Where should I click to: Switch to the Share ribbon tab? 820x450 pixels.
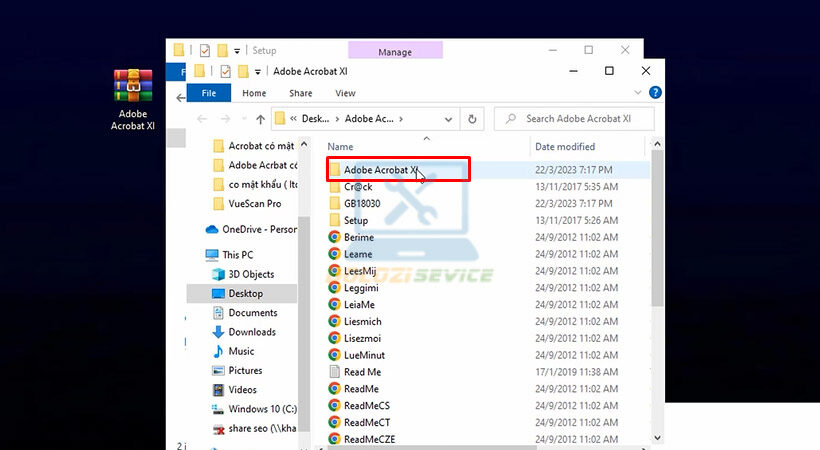point(301,93)
